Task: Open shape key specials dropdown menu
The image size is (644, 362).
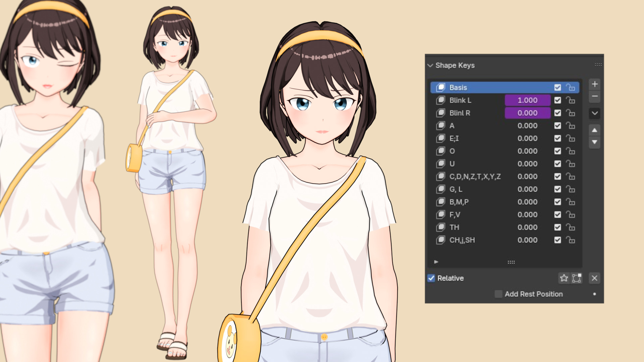Action: tap(595, 113)
